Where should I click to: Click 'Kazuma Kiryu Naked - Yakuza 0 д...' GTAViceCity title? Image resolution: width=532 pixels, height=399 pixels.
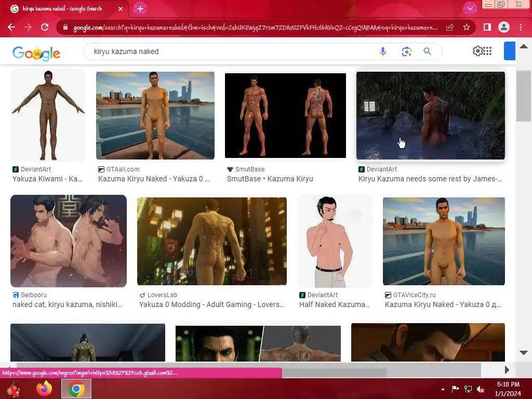click(443, 304)
